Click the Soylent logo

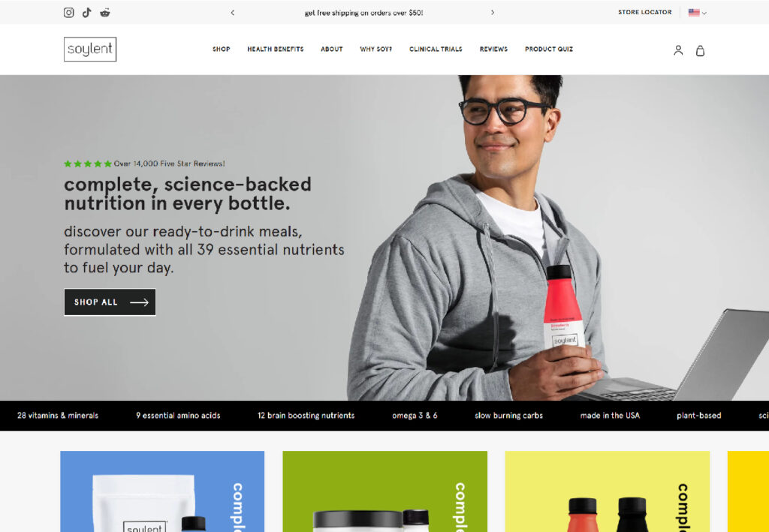coord(90,49)
